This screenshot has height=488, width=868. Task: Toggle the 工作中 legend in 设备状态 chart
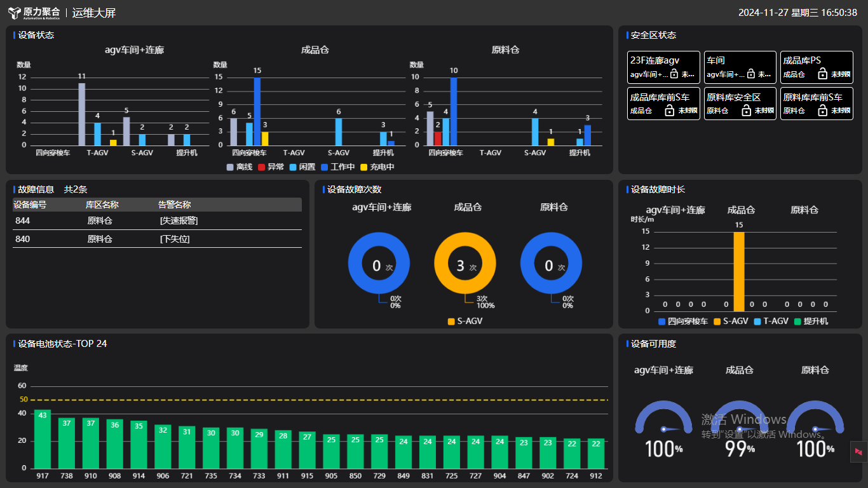click(337, 167)
